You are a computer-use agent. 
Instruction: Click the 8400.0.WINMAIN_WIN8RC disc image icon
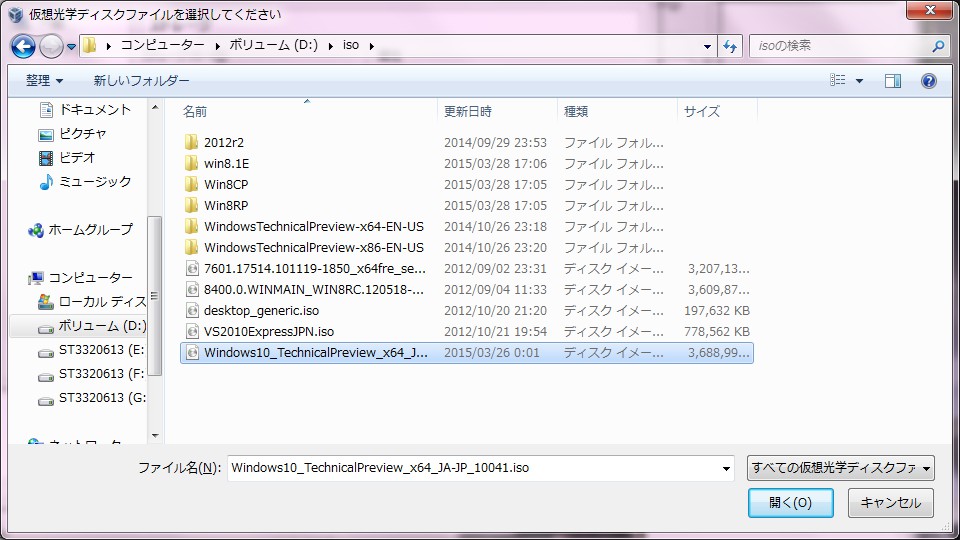click(x=192, y=290)
